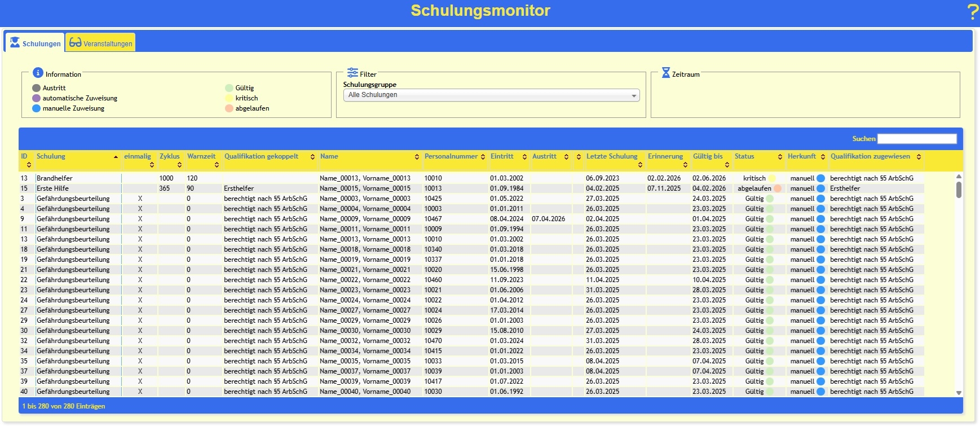Click Erinnerung date "07.11.2025"

pos(664,188)
